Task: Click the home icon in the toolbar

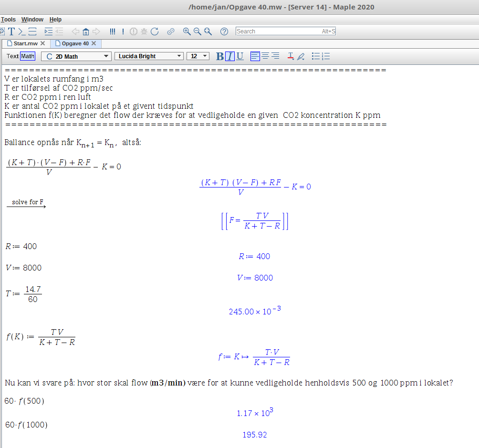Action: pyautogui.click(x=86, y=31)
